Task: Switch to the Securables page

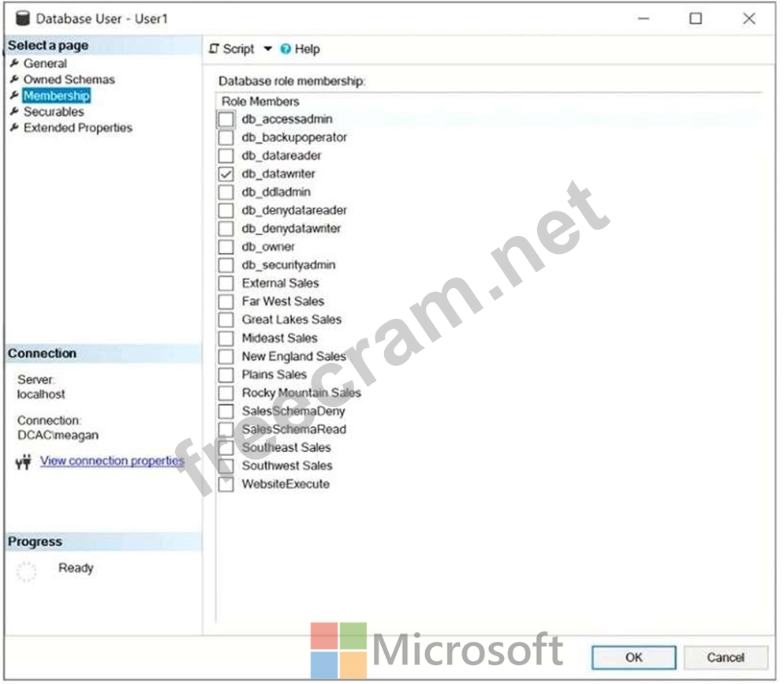Action: pyautogui.click(x=53, y=112)
